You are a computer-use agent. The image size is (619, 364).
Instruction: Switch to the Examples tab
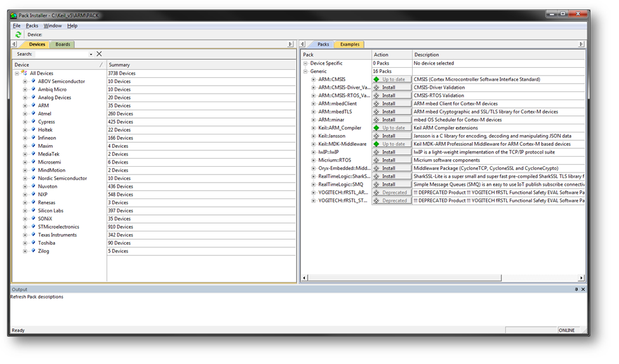pyautogui.click(x=350, y=44)
